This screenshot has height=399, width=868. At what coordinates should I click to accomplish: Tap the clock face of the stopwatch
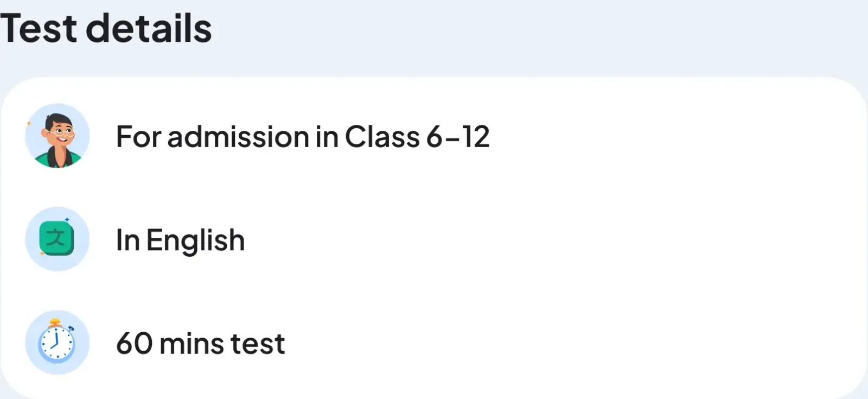click(56, 344)
